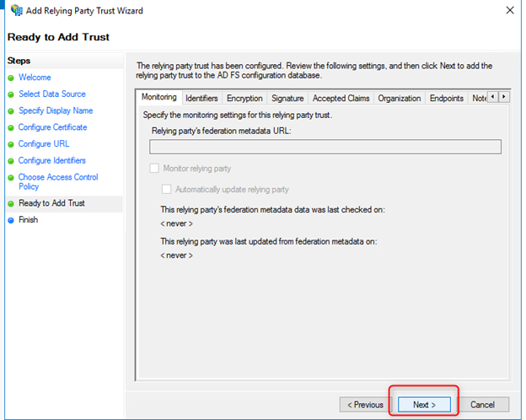Switch to the Identifiers tab

(x=201, y=99)
